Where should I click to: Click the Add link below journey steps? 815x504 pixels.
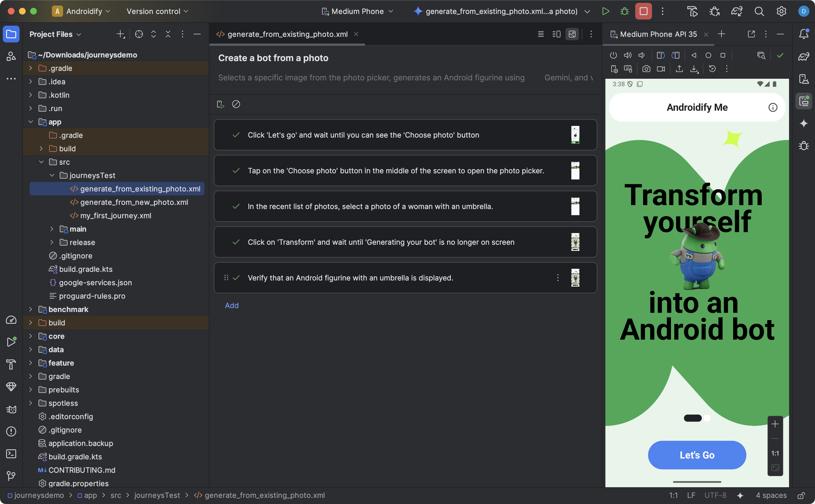click(232, 305)
